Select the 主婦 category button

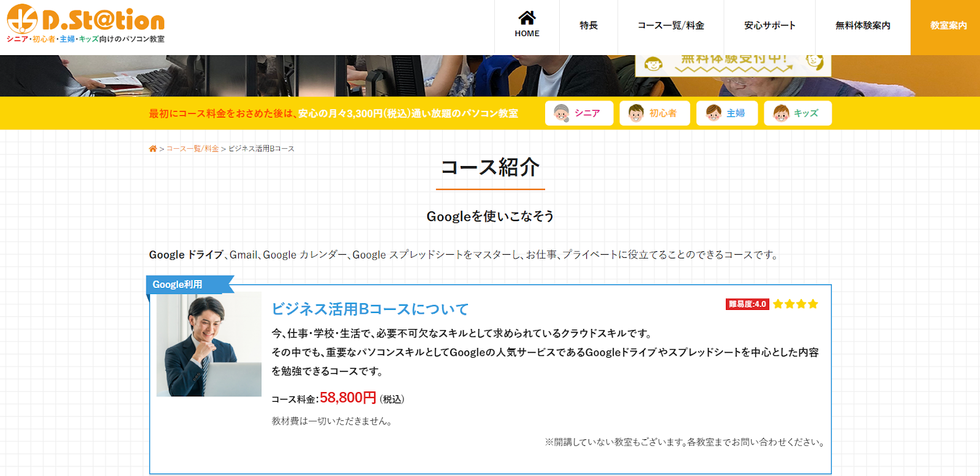point(726,113)
